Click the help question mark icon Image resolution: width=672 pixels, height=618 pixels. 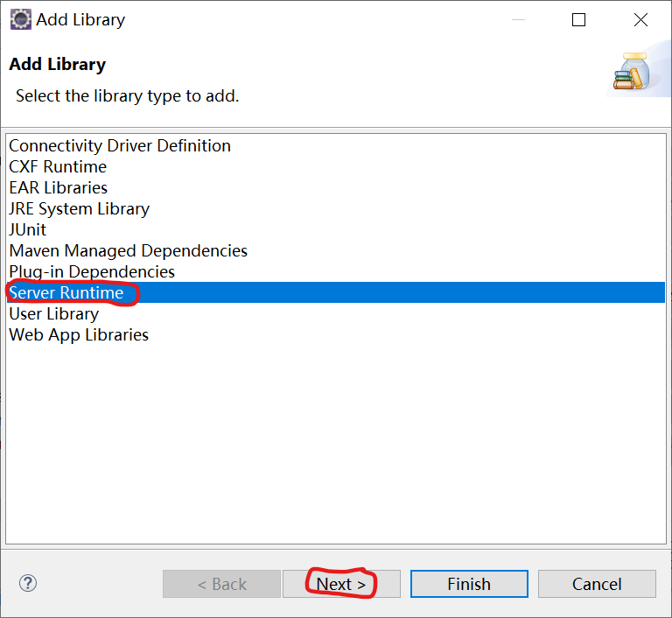click(28, 583)
